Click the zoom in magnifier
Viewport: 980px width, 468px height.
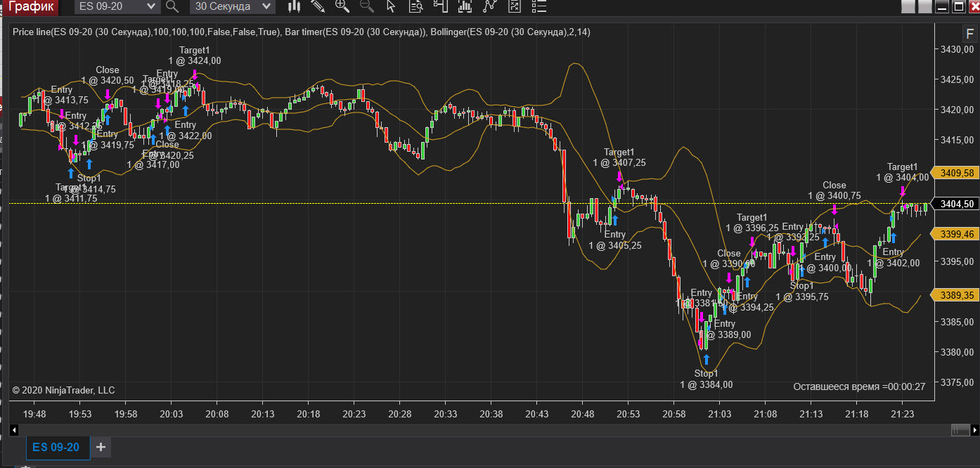tap(342, 6)
